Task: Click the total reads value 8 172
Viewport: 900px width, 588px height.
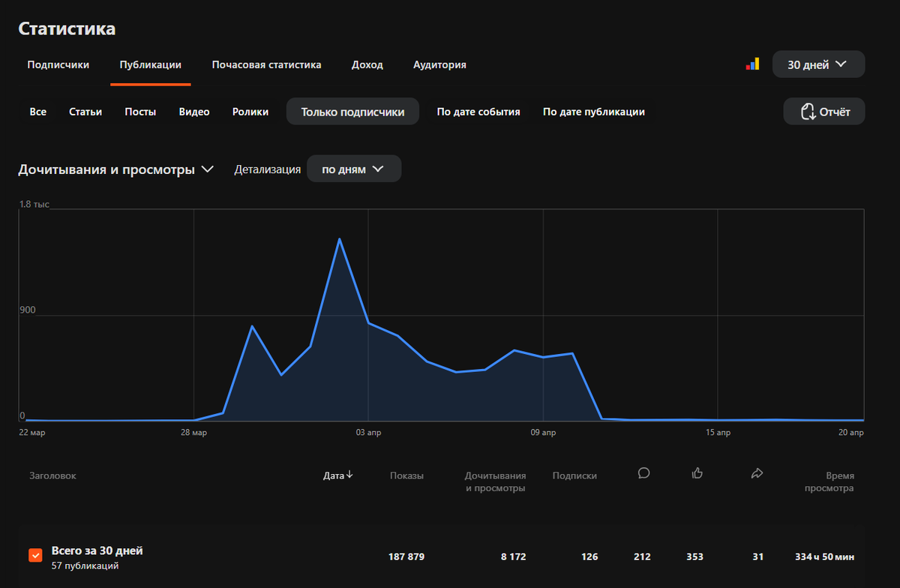Action: click(514, 557)
